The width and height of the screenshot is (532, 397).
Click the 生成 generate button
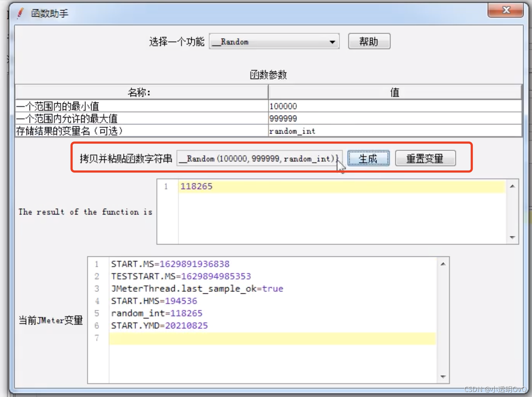368,158
